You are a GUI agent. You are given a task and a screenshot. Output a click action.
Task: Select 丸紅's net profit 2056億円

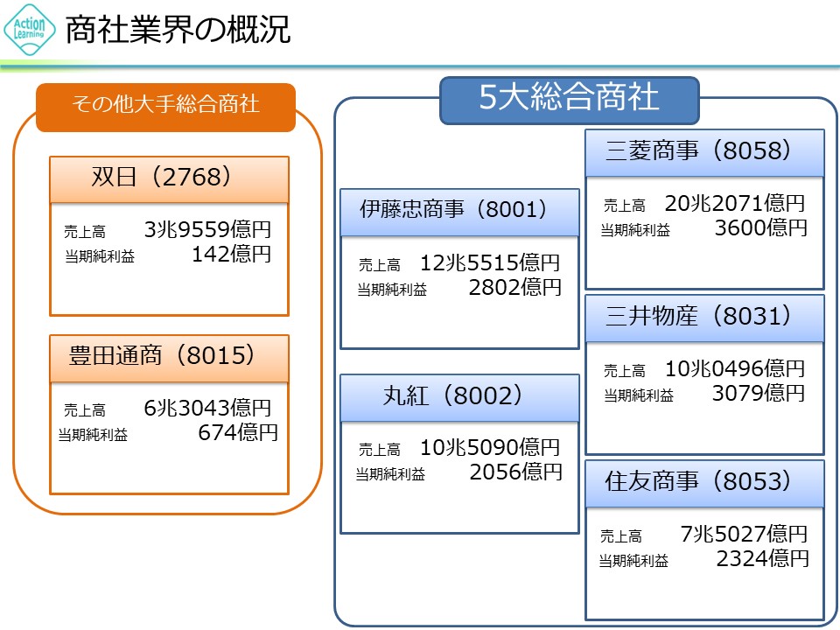[x=514, y=472]
